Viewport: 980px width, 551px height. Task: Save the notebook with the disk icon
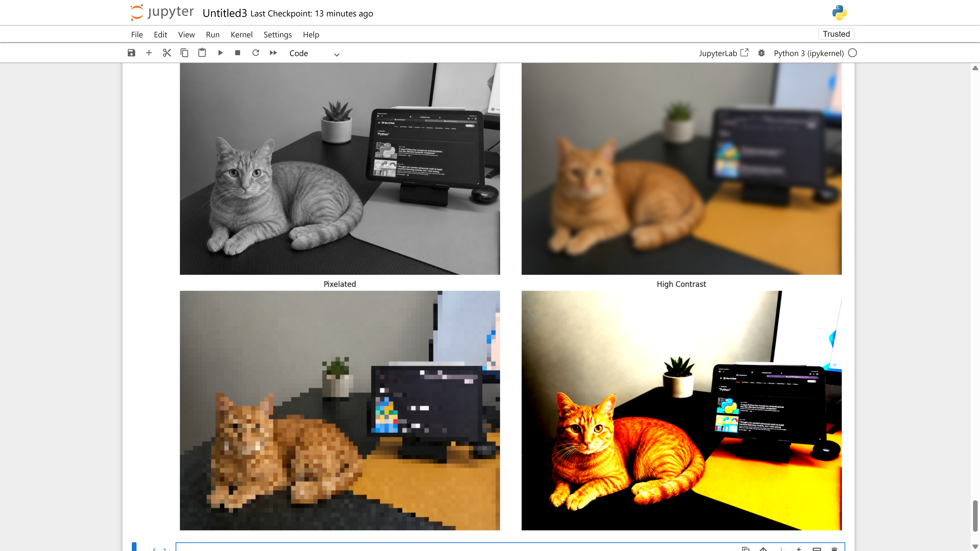tap(131, 53)
